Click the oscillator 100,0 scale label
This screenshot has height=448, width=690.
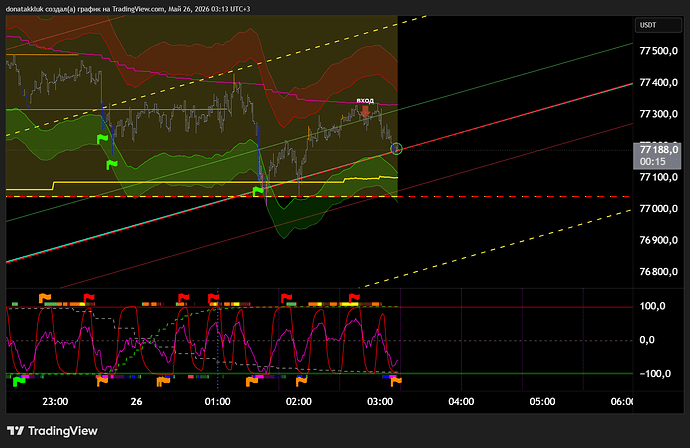coord(653,306)
